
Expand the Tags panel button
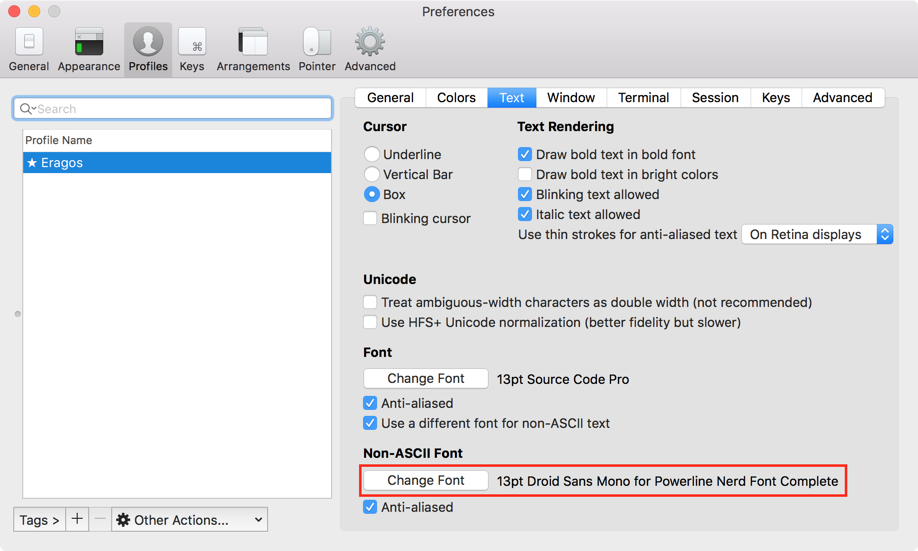39,520
